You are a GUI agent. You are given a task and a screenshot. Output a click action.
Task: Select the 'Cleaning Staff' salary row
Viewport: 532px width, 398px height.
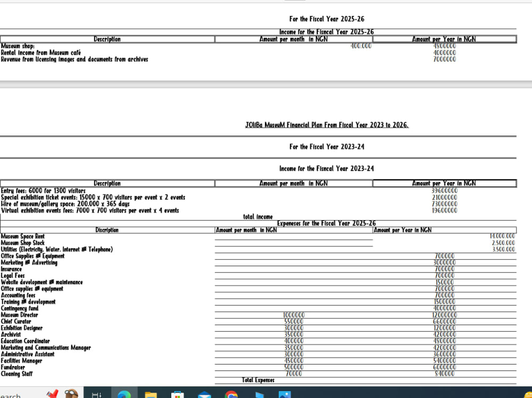[16, 374]
